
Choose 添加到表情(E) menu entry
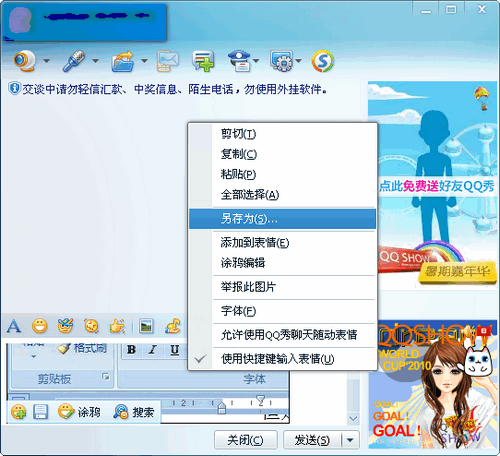tap(283, 243)
